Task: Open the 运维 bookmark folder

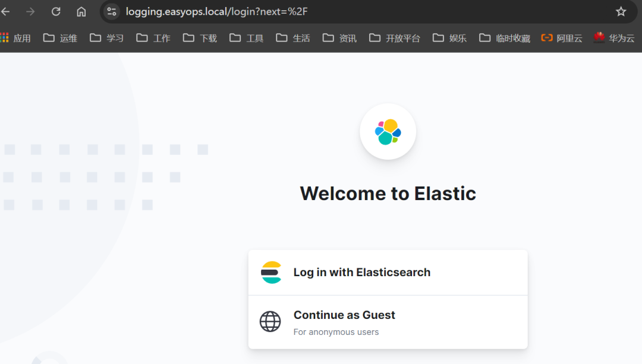Action: [60, 38]
